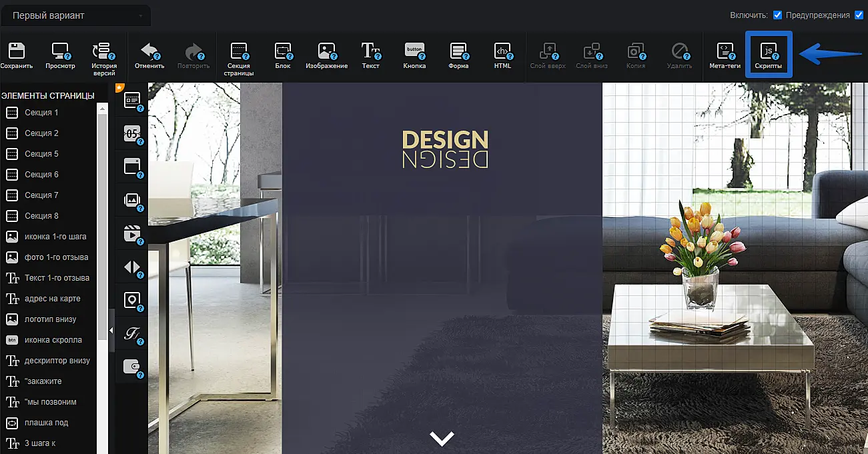Select the popup window widget

click(132, 167)
